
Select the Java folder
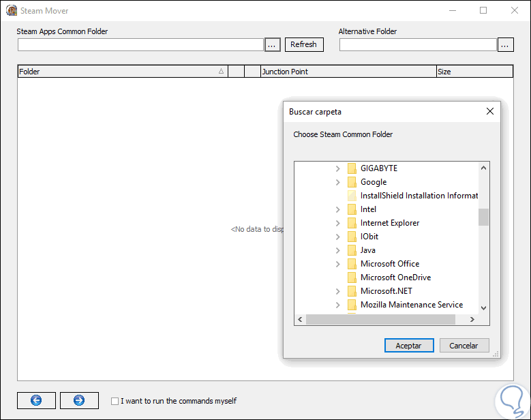point(368,250)
